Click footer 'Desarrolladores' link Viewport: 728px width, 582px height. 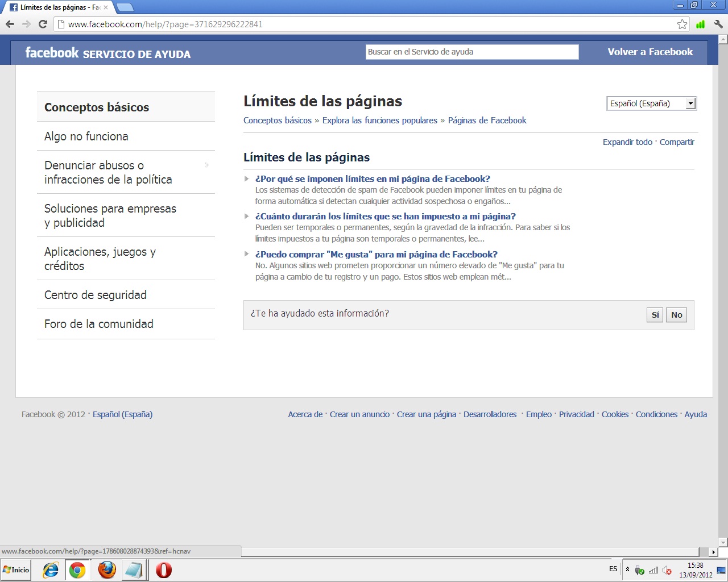coord(490,414)
